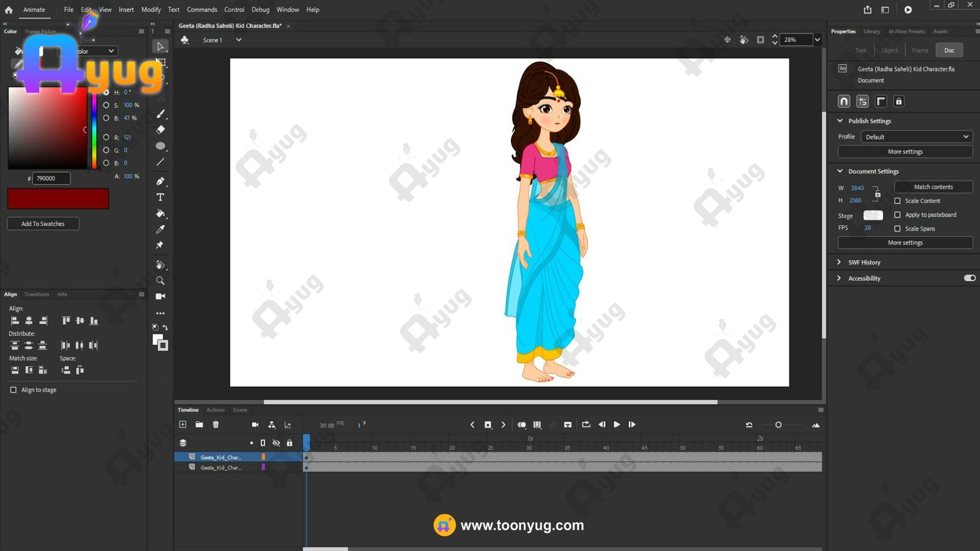The image size is (980, 551).
Task: Toggle Scale Content checkbox
Action: (897, 201)
